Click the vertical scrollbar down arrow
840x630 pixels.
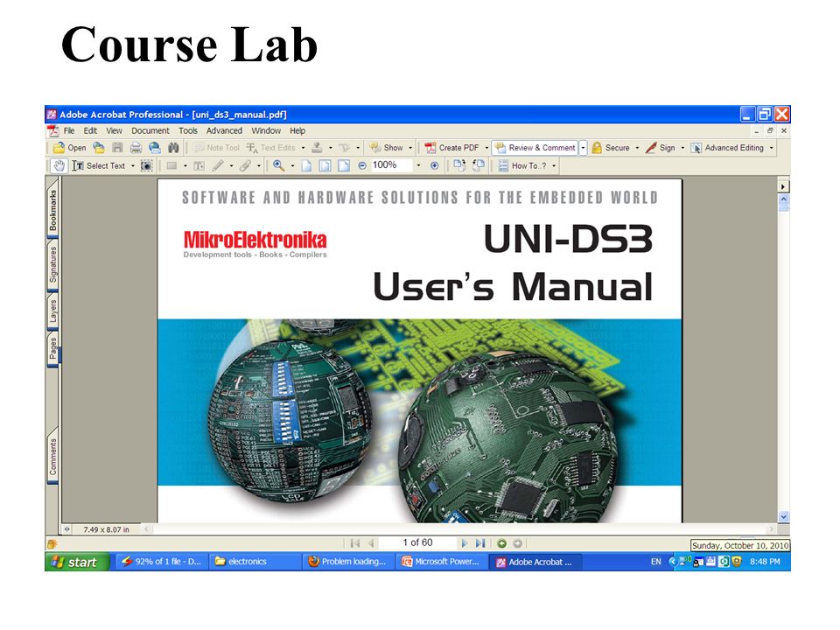(784, 517)
